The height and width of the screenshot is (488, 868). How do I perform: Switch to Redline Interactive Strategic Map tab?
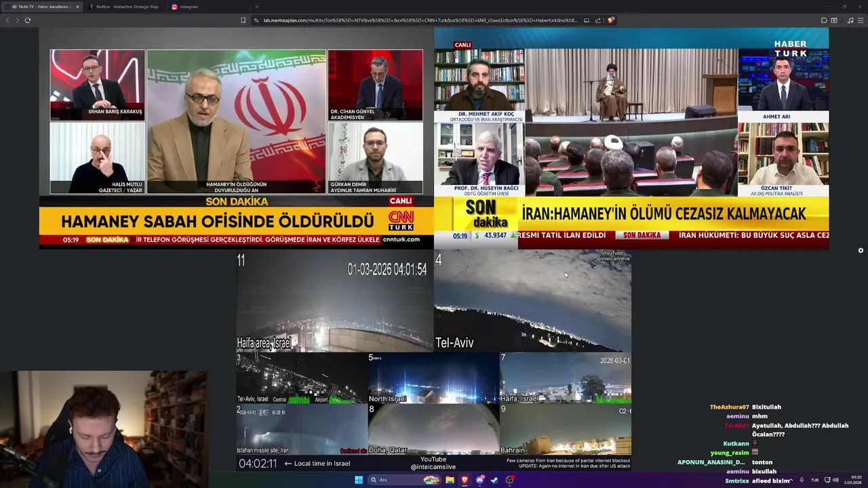click(127, 7)
